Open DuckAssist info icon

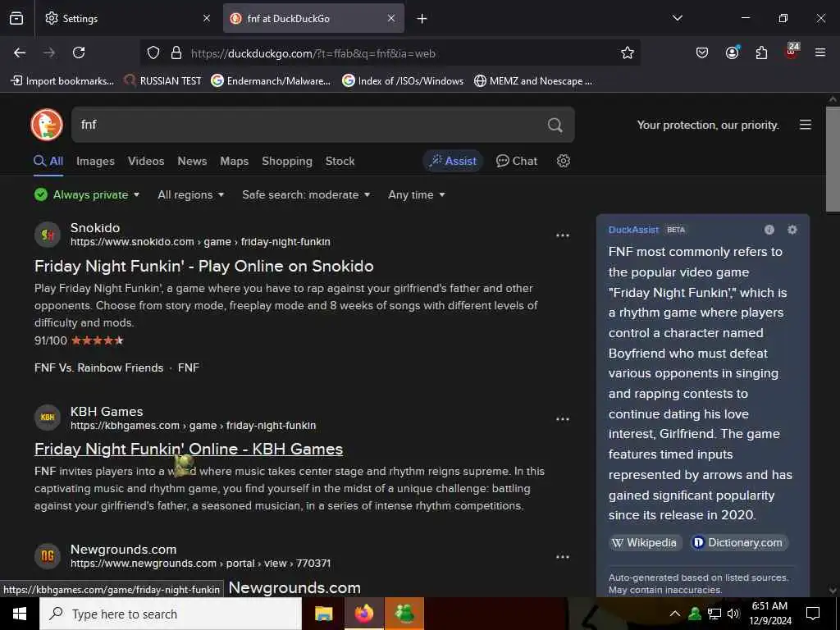click(769, 230)
